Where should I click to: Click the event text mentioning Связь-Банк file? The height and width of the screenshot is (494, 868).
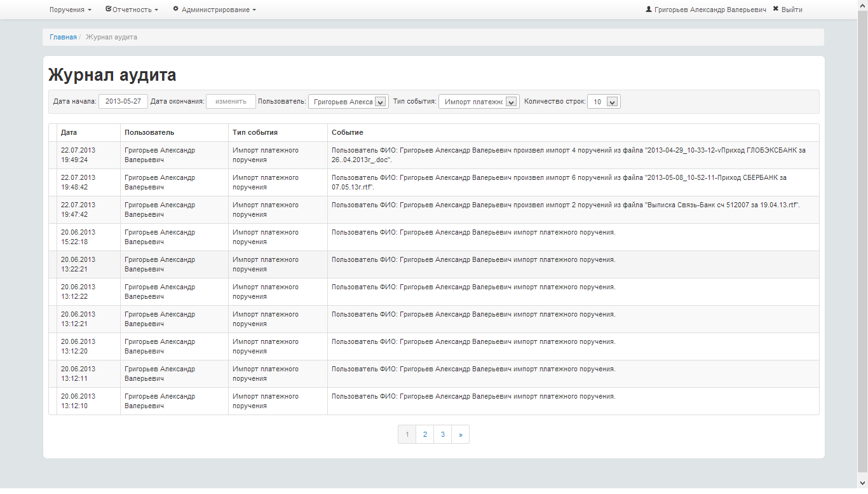(x=566, y=205)
